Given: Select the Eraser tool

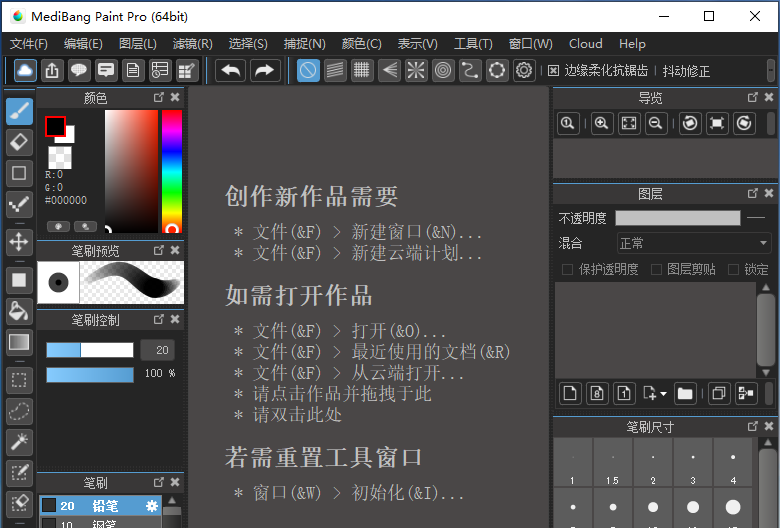Looking at the screenshot, I should tap(19, 142).
